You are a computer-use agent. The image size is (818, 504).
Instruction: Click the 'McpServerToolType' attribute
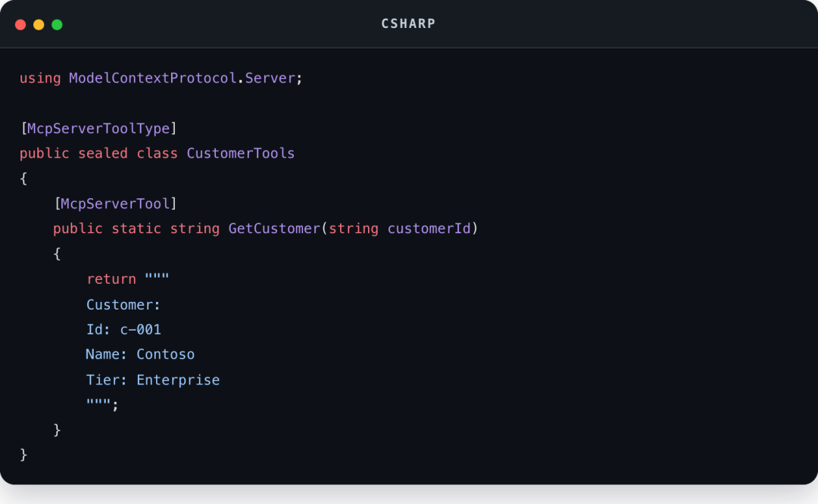pyautogui.click(x=98, y=128)
